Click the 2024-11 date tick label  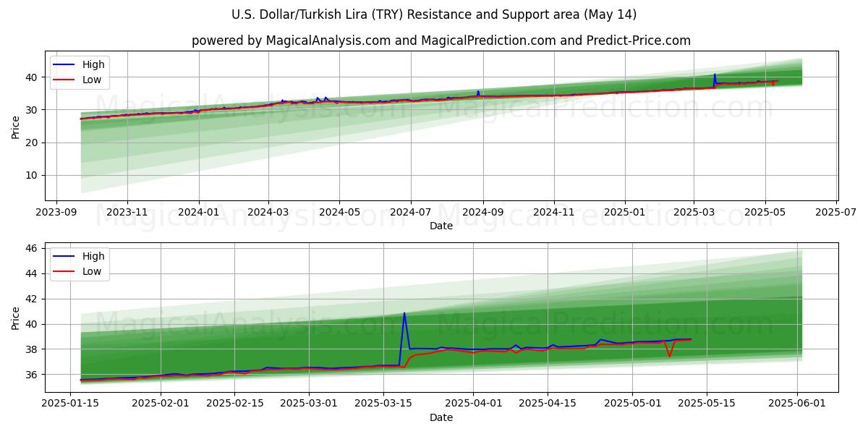(x=553, y=212)
